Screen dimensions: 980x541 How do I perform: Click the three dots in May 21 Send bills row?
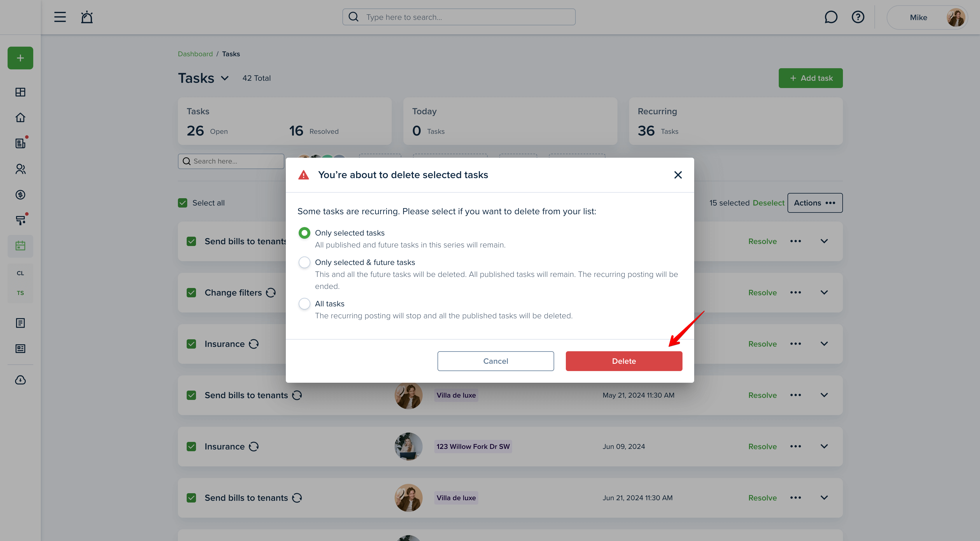point(795,395)
